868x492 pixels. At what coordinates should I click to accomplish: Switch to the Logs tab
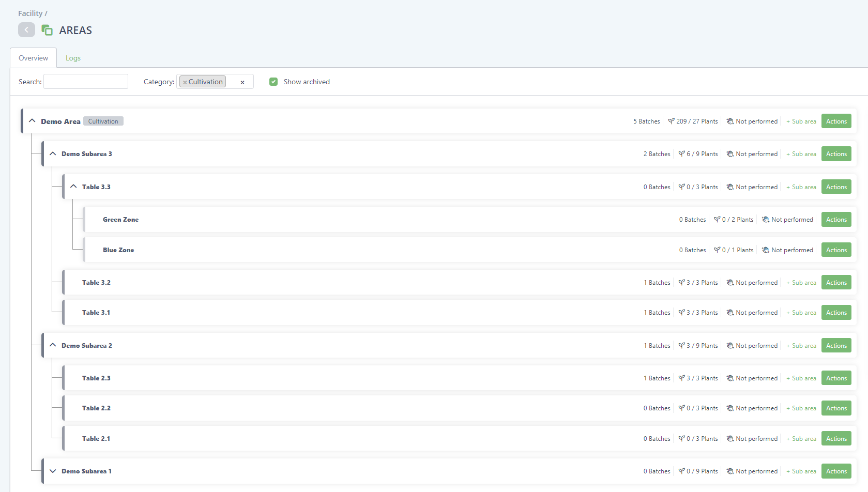[73, 58]
